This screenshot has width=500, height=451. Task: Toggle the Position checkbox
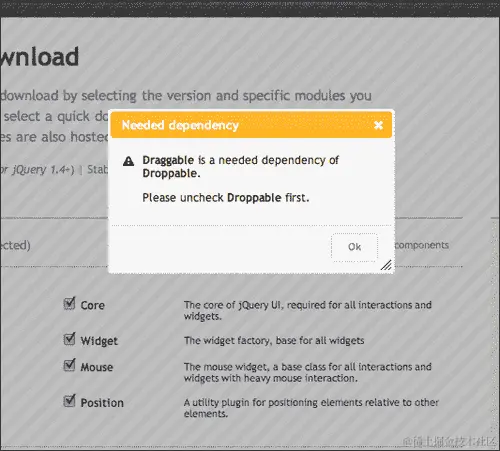(x=69, y=401)
